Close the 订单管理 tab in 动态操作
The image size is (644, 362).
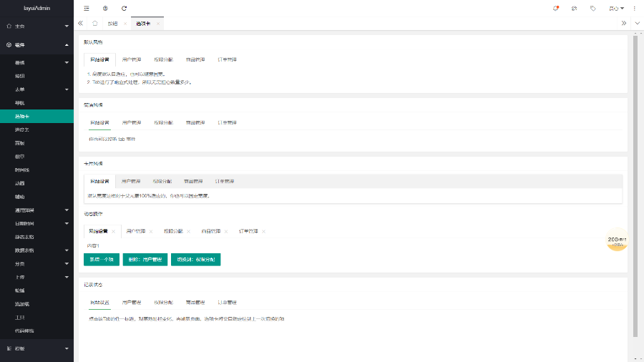(x=263, y=232)
